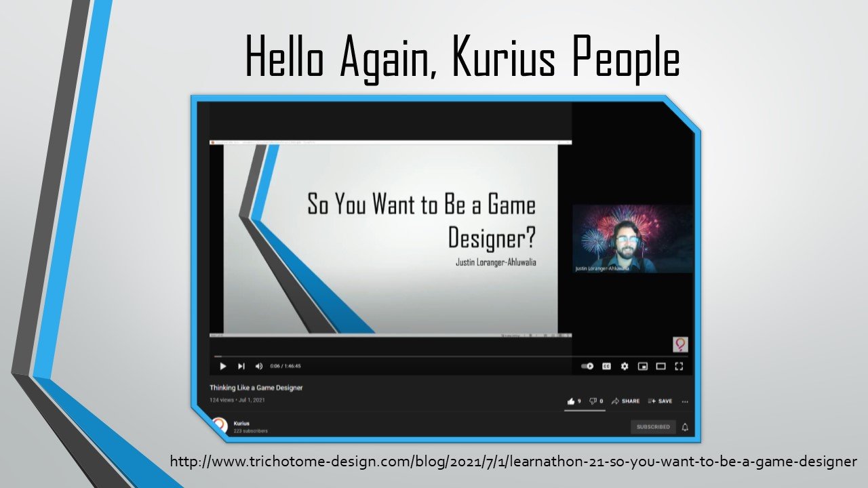Like the video with thumbs up
Image resolution: width=868 pixels, height=488 pixels.
click(x=574, y=401)
